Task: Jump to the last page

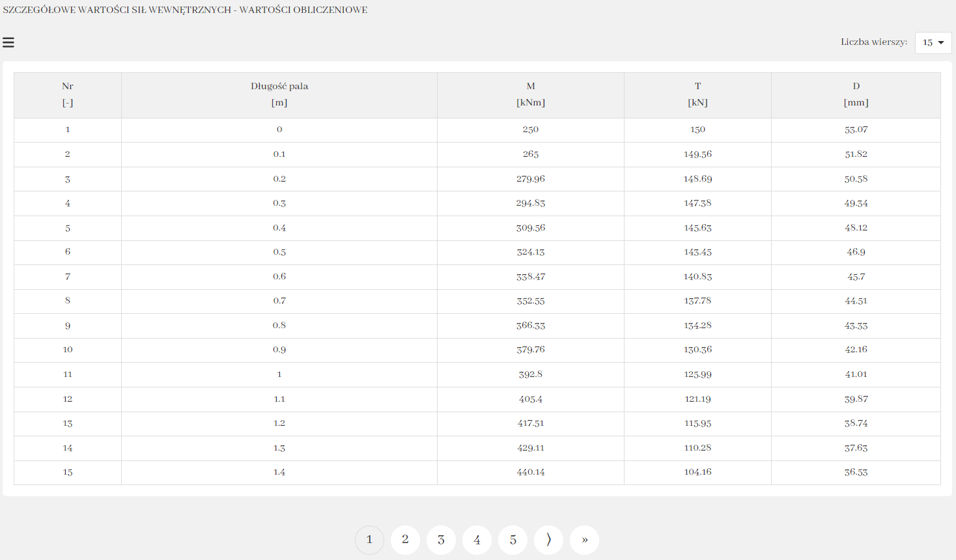Action: (584, 540)
